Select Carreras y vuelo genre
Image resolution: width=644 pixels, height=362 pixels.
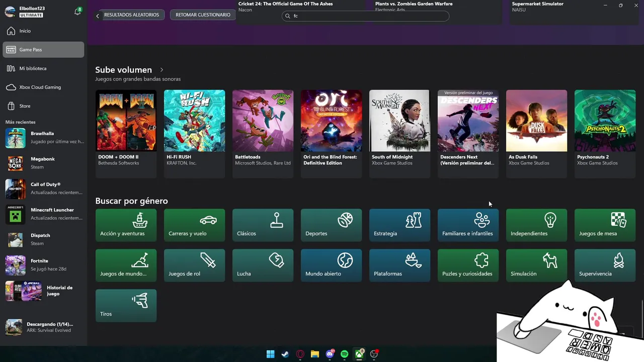click(194, 225)
